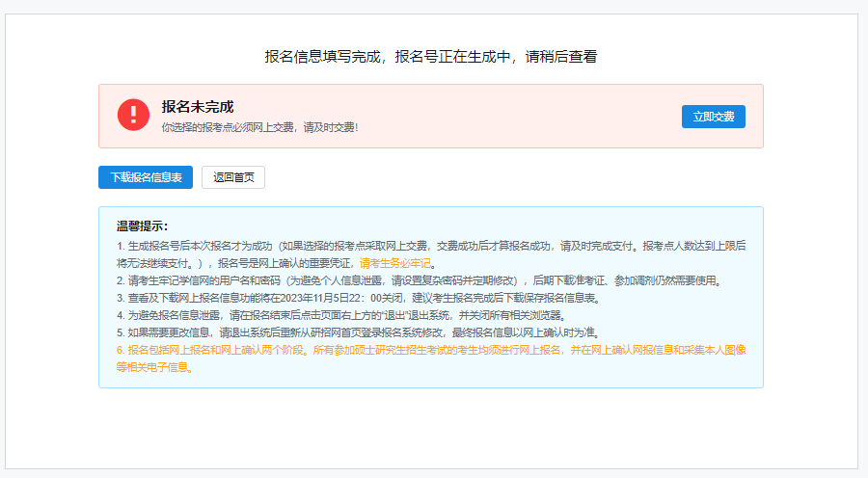Click the red exclamation warning icon

coord(133,115)
